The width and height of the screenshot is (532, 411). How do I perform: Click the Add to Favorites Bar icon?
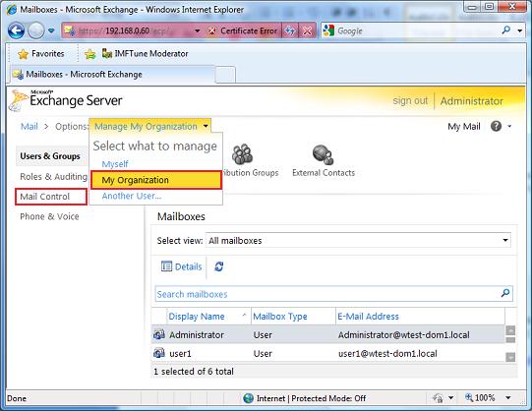pos(89,54)
